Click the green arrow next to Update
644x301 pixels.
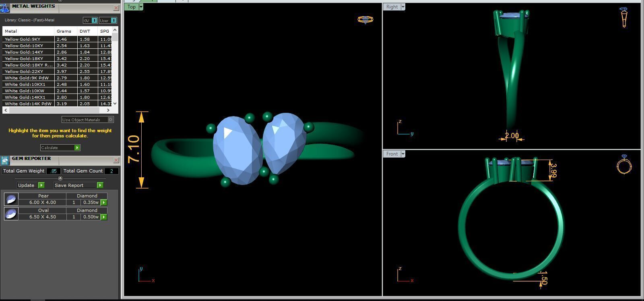tap(41, 185)
